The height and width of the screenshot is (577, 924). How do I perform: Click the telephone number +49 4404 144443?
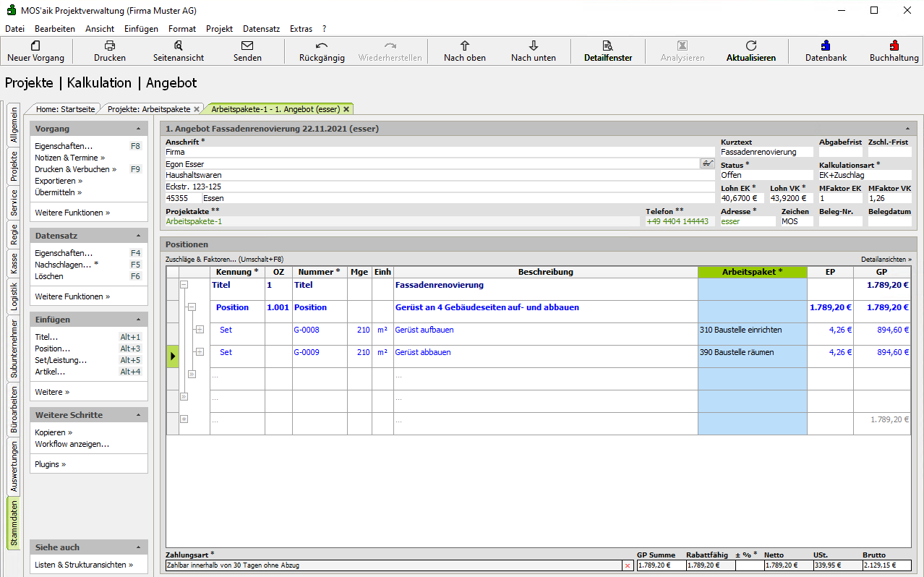[677, 221]
